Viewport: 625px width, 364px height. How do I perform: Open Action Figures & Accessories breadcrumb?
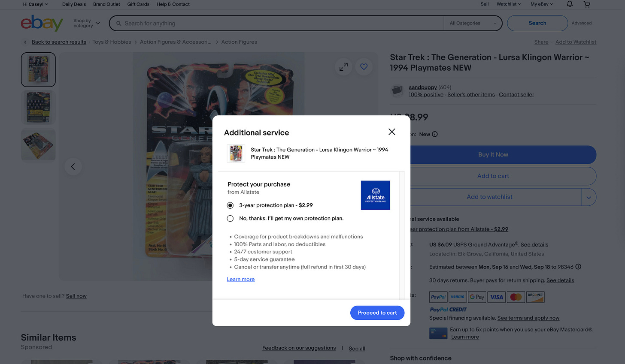pyautogui.click(x=176, y=42)
